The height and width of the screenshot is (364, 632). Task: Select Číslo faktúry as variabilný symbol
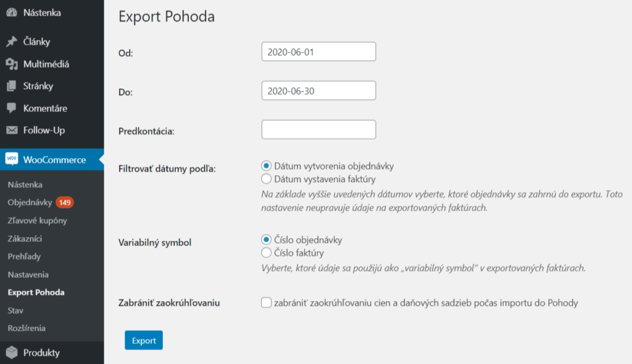coord(266,252)
